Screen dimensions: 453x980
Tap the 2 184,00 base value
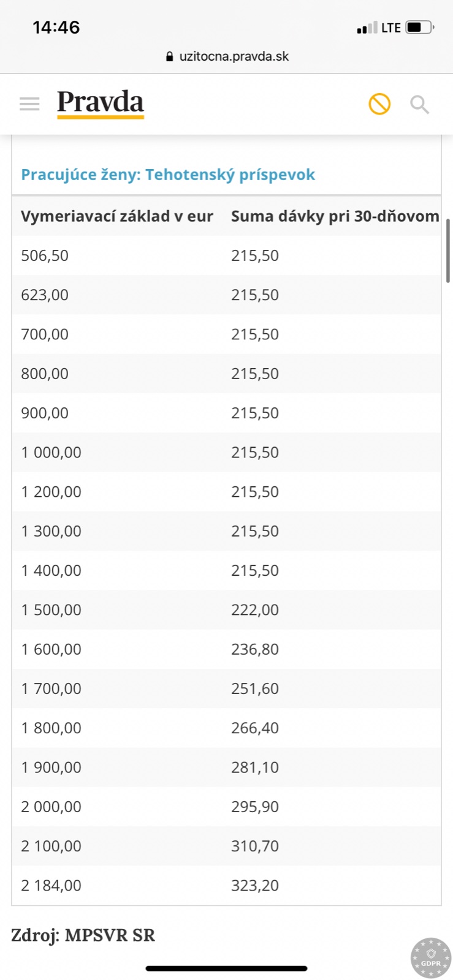[51, 885]
